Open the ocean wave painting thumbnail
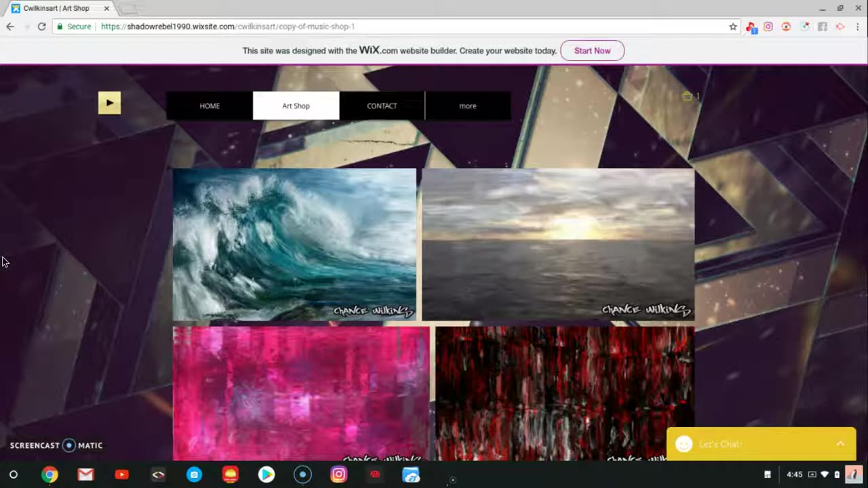Image resolution: width=868 pixels, height=488 pixels. pos(294,244)
